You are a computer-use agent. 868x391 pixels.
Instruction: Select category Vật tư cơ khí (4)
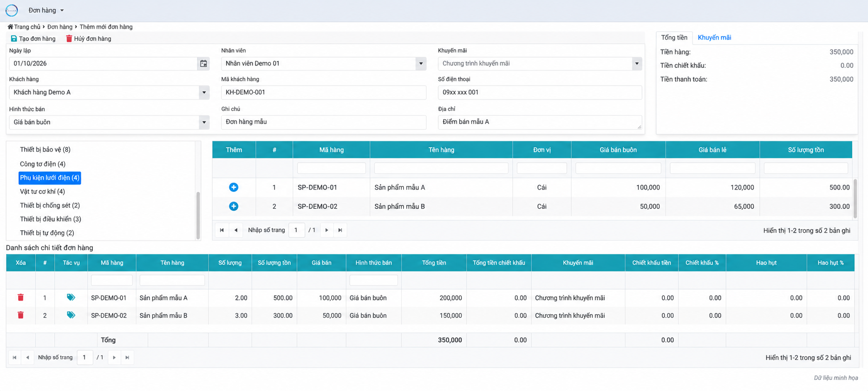[x=42, y=191]
